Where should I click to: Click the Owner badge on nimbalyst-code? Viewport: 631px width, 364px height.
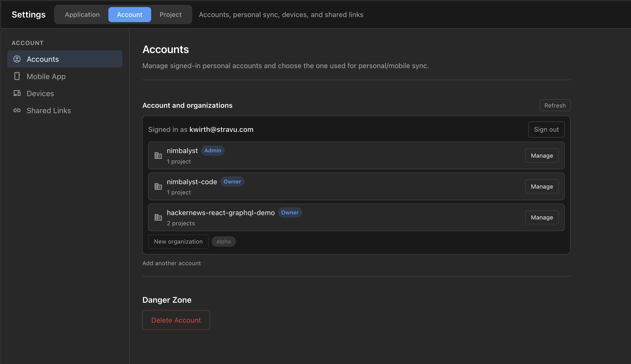[x=232, y=182]
